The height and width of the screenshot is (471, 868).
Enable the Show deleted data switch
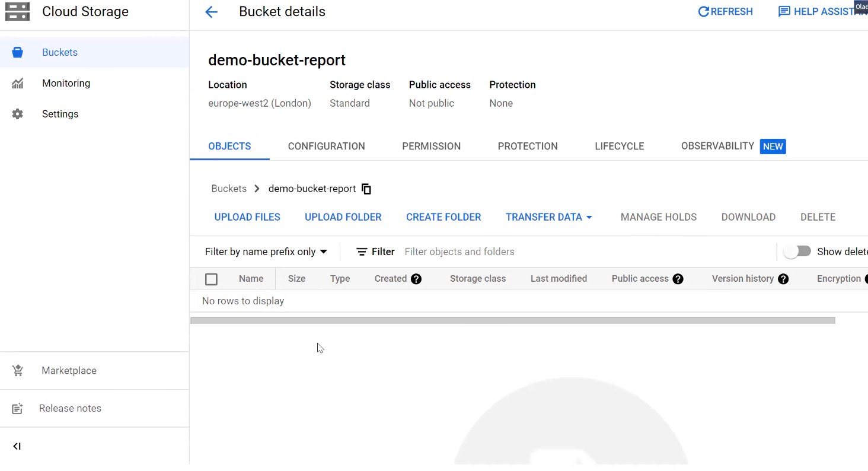(x=797, y=252)
